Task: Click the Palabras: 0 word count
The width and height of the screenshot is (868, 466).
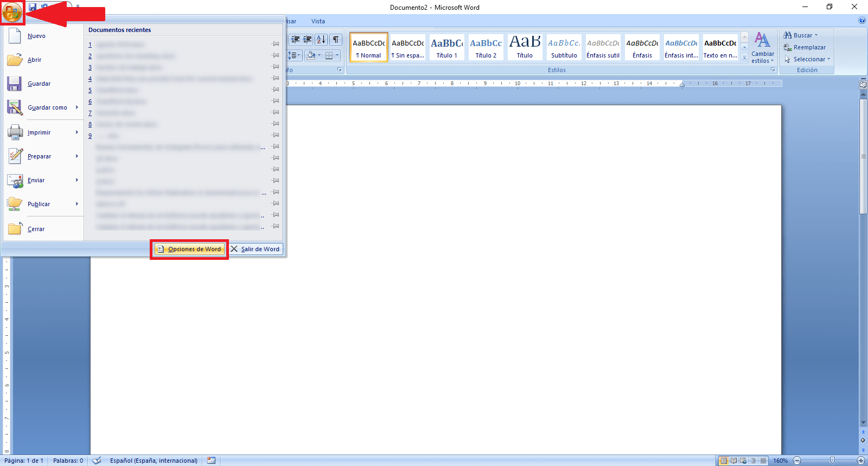Action: coord(68,461)
